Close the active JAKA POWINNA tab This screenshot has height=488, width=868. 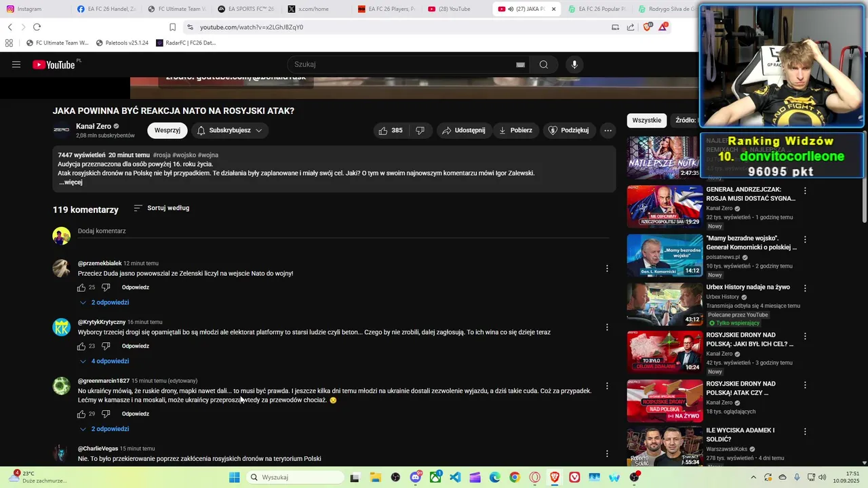click(x=553, y=9)
